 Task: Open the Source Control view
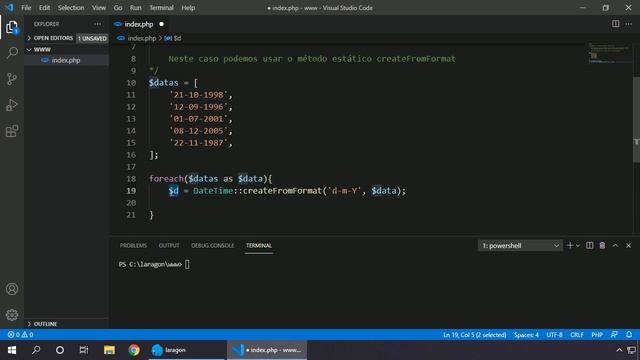[12, 79]
